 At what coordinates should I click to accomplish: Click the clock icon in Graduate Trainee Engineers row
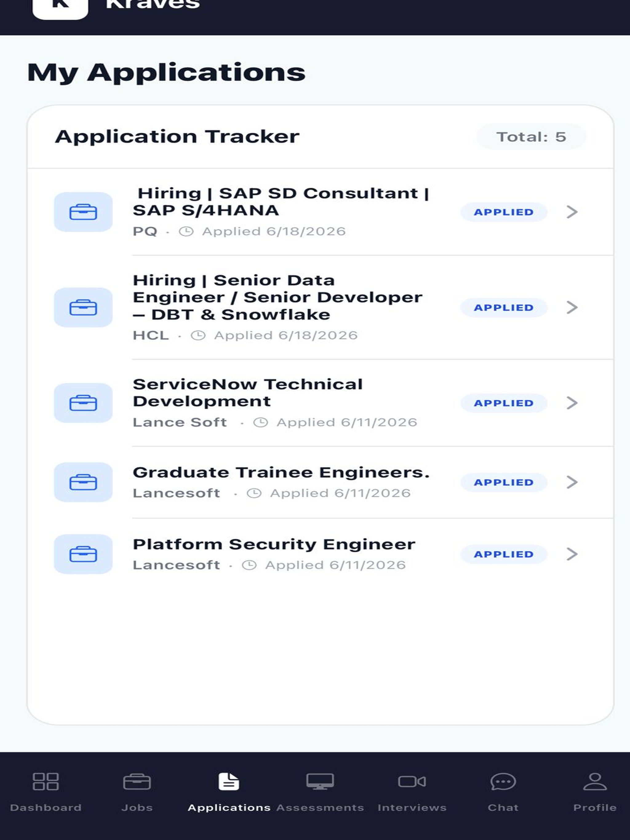click(254, 493)
